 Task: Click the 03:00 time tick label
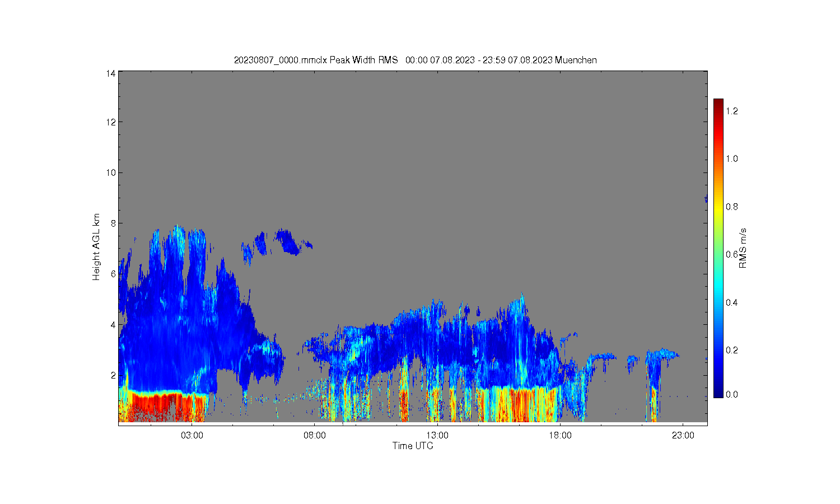[x=192, y=435]
